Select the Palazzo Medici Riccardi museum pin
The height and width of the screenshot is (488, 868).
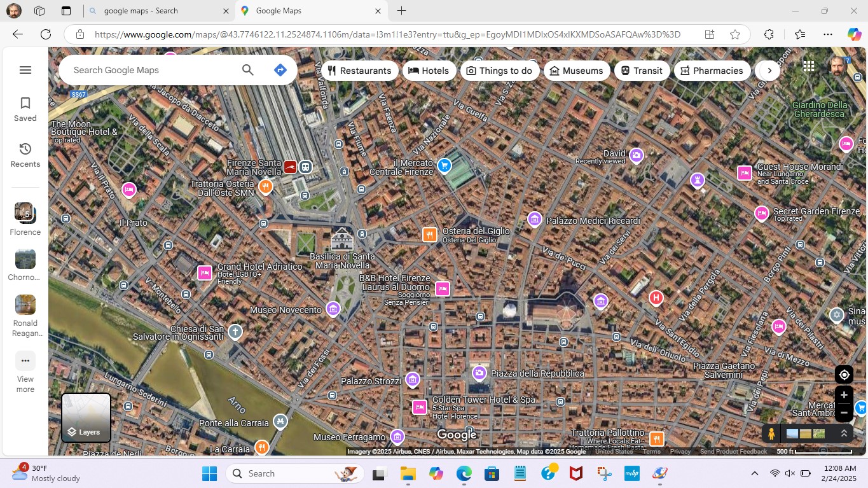535,220
